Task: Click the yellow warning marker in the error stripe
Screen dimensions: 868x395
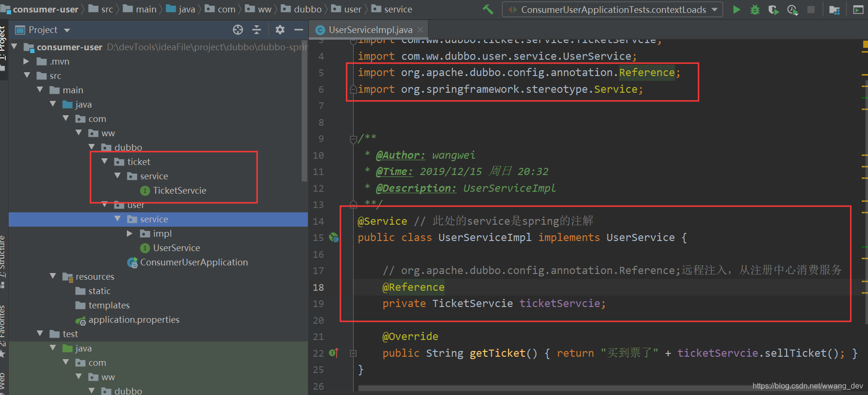Action: [865, 44]
